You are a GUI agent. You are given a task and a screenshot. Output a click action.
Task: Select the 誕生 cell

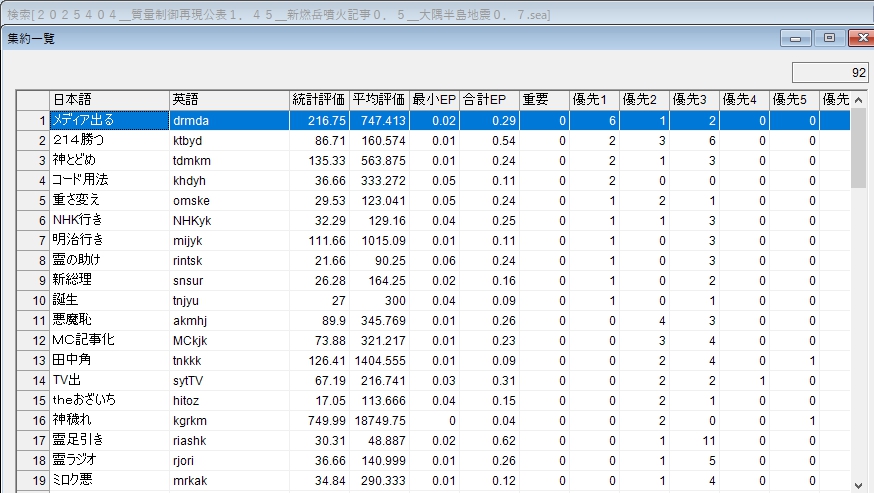(x=109, y=301)
